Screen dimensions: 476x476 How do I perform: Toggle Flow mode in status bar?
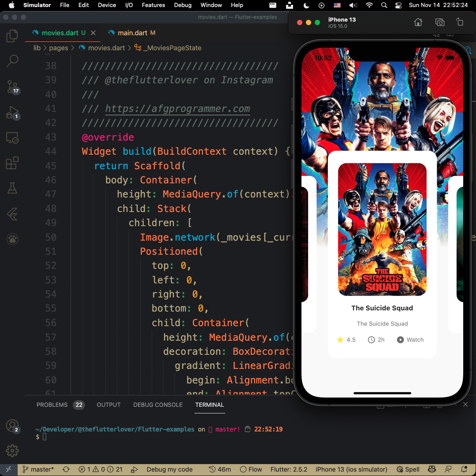251,469
